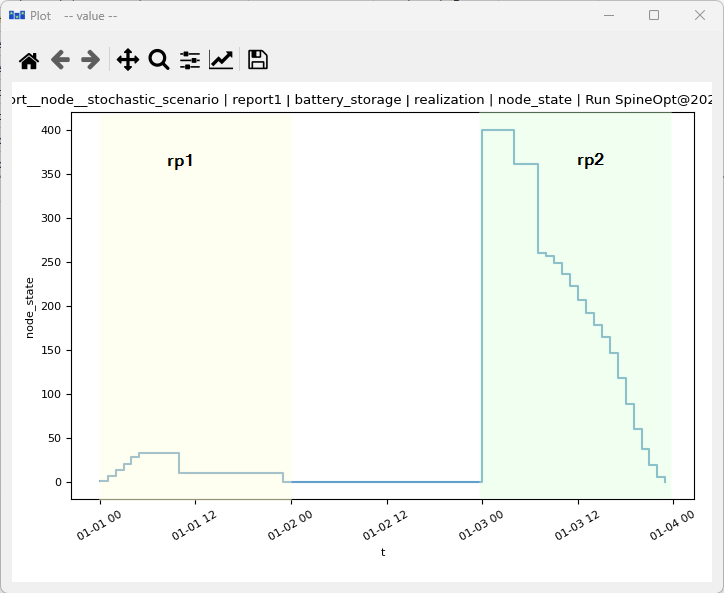Select the t x-axis label
724x593 pixels.
click(x=383, y=552)
